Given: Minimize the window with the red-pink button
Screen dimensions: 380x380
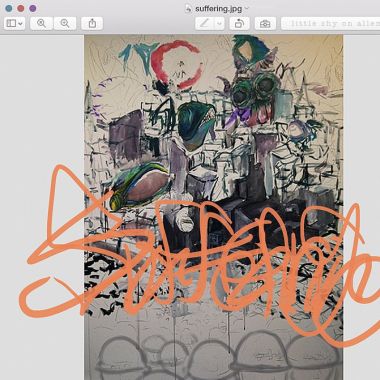Looking at the screenshot, I should coord(21,8).
